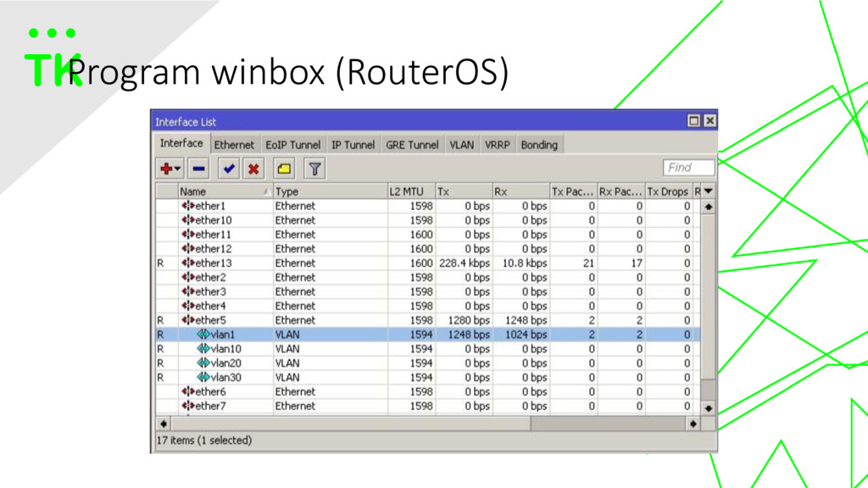Switch to the EoIP Tunnel tab

[x=292, y=145]
